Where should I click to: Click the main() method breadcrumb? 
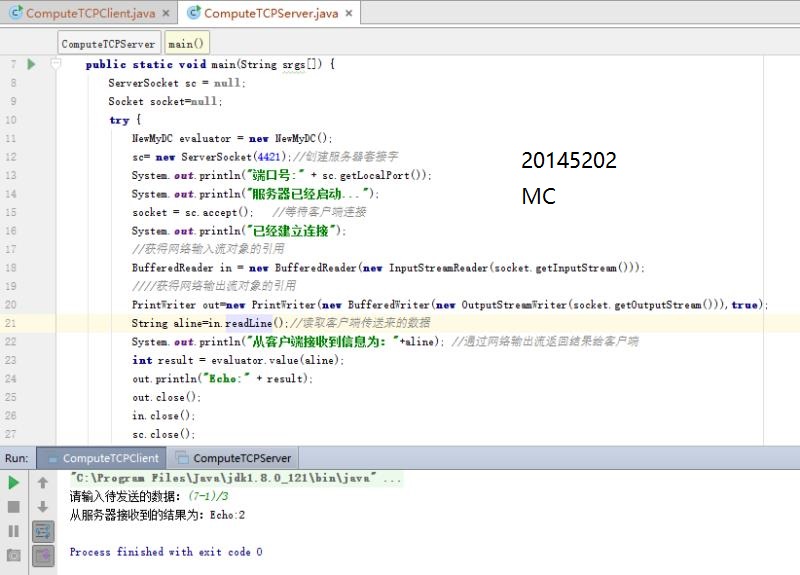(186, 44)
